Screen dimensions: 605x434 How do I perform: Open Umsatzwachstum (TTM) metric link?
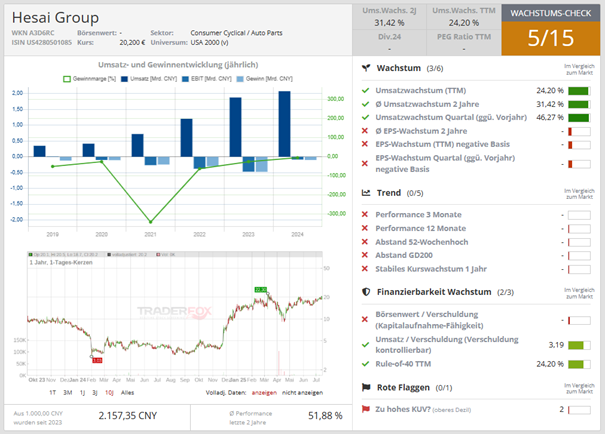[421, 91]
